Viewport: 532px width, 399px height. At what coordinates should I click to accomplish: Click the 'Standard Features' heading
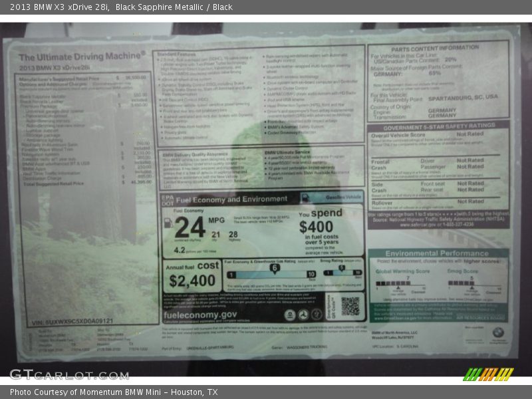coord(176,55)
